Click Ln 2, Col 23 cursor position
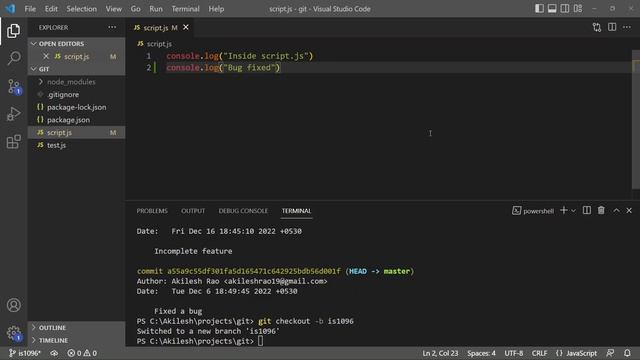The height and width of the screenshot is (360, 640). pos(440,353)
